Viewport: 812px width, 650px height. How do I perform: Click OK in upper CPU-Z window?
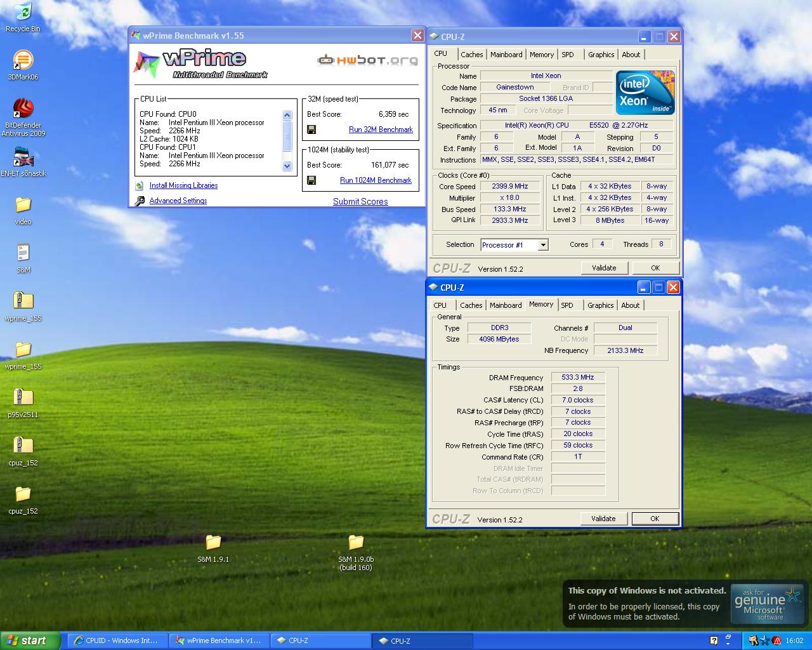click(655, 268)
